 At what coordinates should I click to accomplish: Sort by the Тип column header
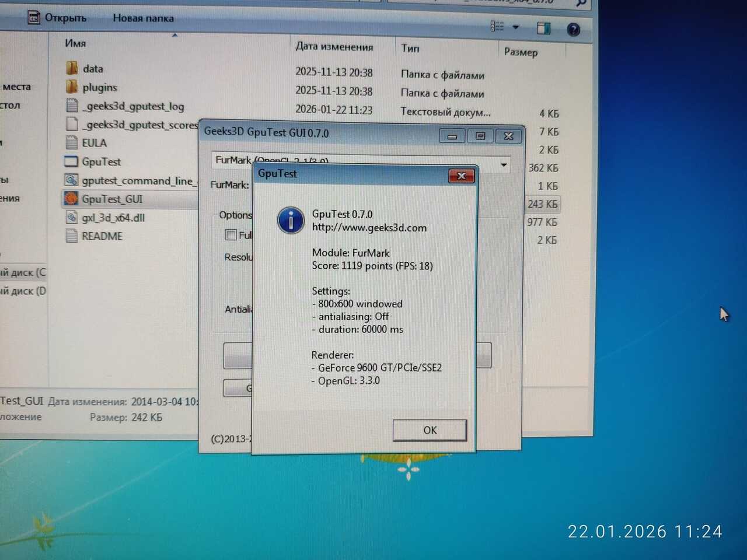[x=410, y=48]
